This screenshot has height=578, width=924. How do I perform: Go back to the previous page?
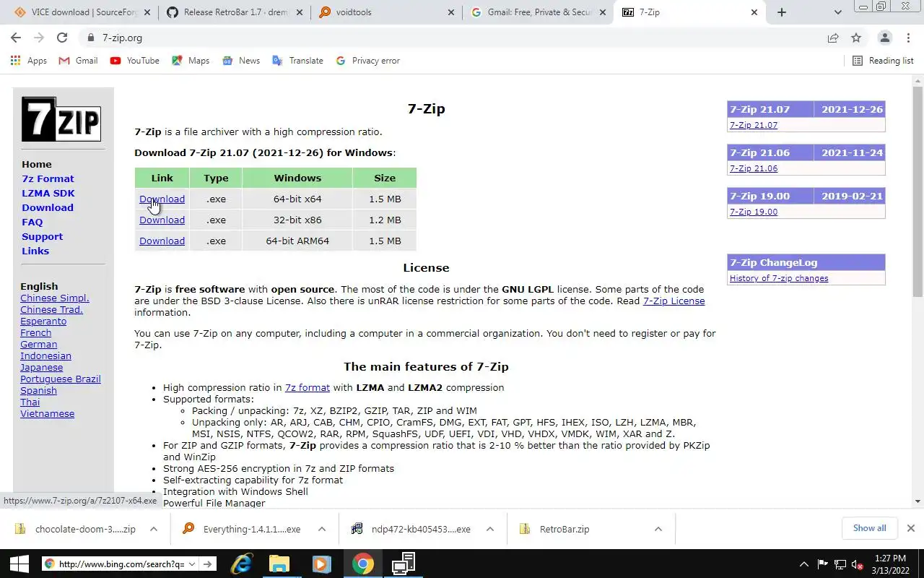[16, 38]
